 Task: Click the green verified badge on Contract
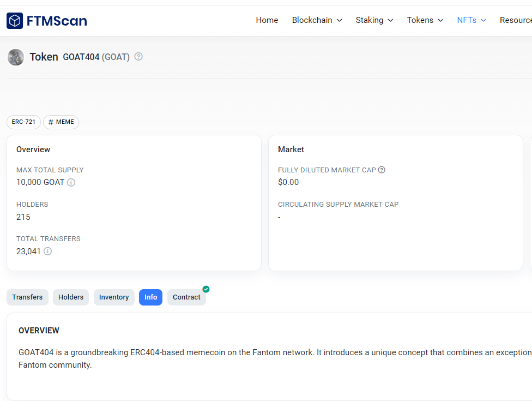[206, 289]
